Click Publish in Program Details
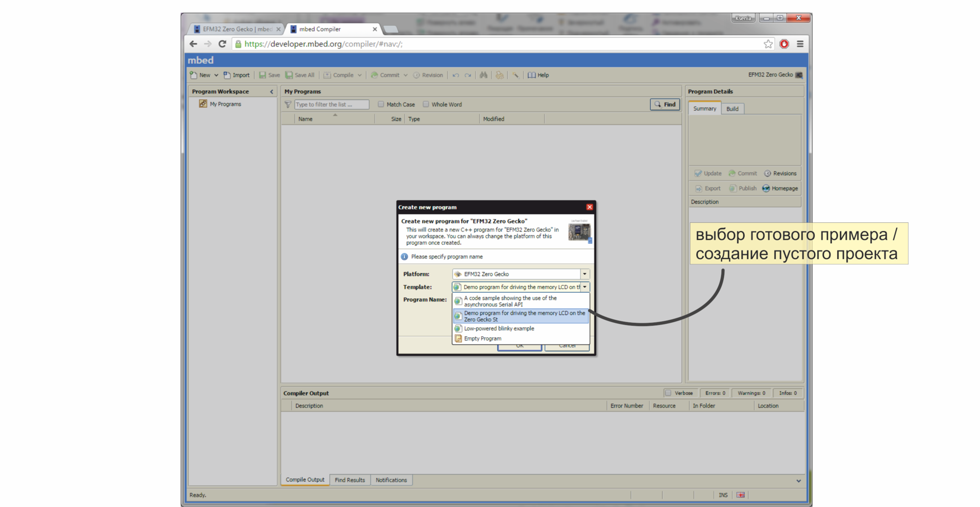This screenshot has height=507, width=980. 743,188
